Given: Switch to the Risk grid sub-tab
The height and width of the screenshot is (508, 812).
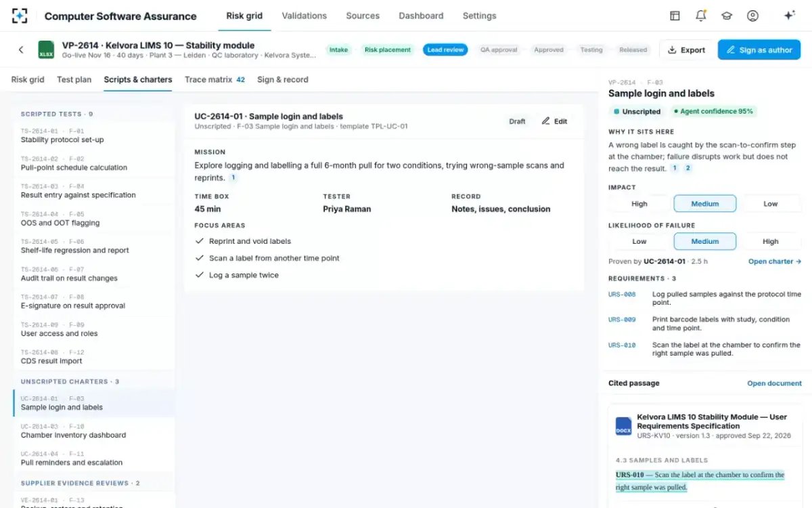Looking at the screenshot, I should [x=28, y=79].
